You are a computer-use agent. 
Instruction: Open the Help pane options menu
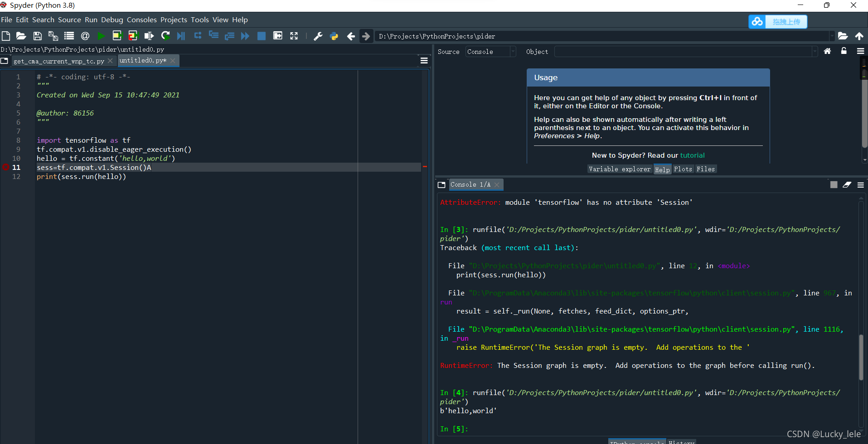(860, 51)
